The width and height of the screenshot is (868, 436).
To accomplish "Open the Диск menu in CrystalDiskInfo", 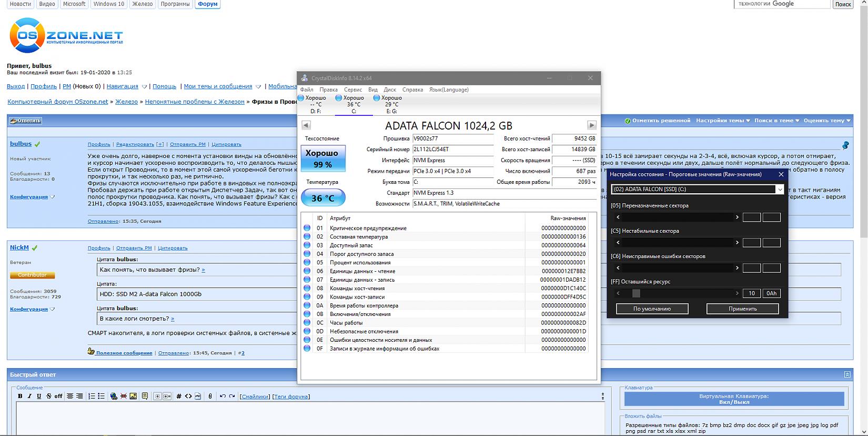I will [390, 90].
